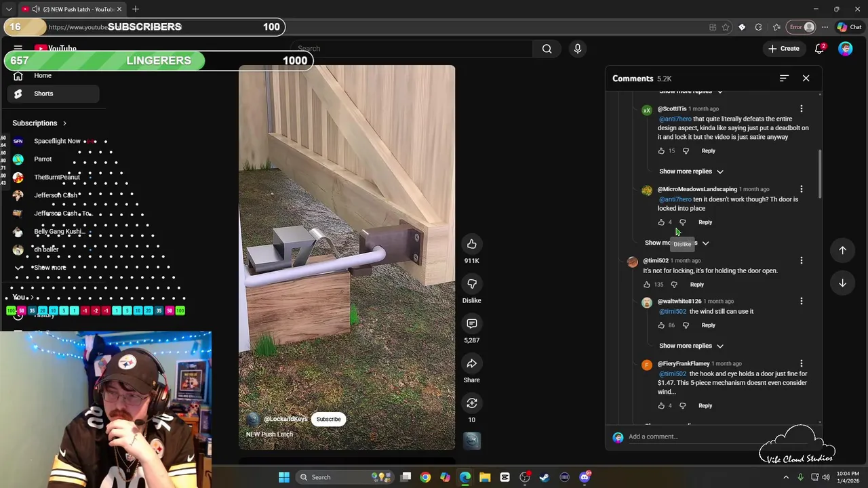Open the Edge profile Error button
Viewport: 868px width, 488px height.
click(801, 27)
